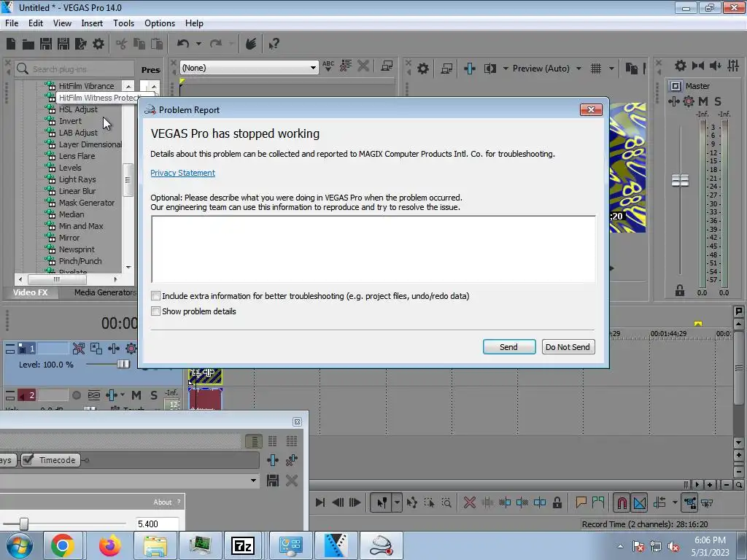The image size is (747, 560).
Task: Open the Privacy Statement link
Action: pos(182,173)
